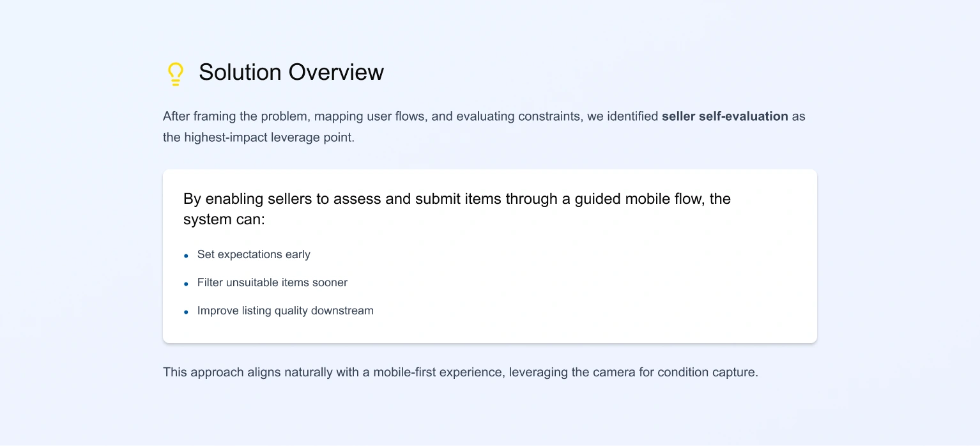Click the bullet dot before Set expectations early
Viewport: 980px width, 446px height.
pos(186,256)
